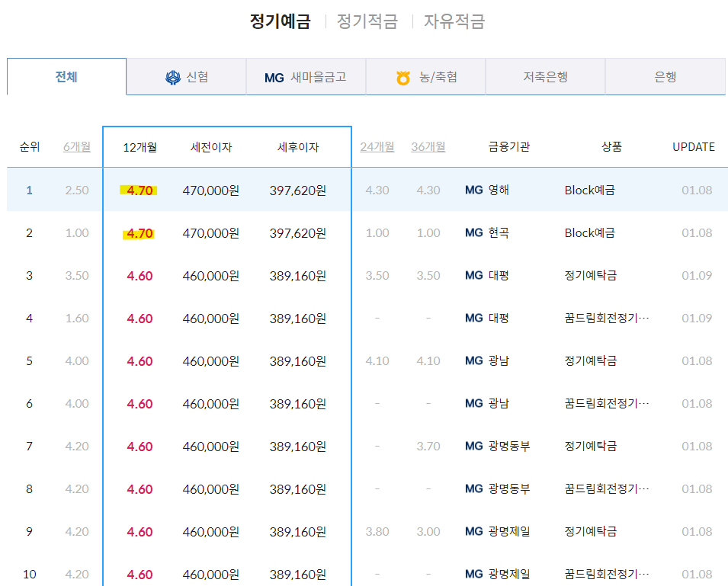Sort by the 6개월 column header

pos(76,147)
